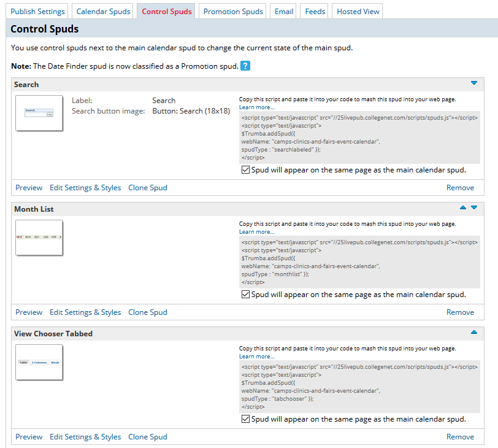Remove the Month List spud
This screenshot has height=448, width=498.
(460, 312)
